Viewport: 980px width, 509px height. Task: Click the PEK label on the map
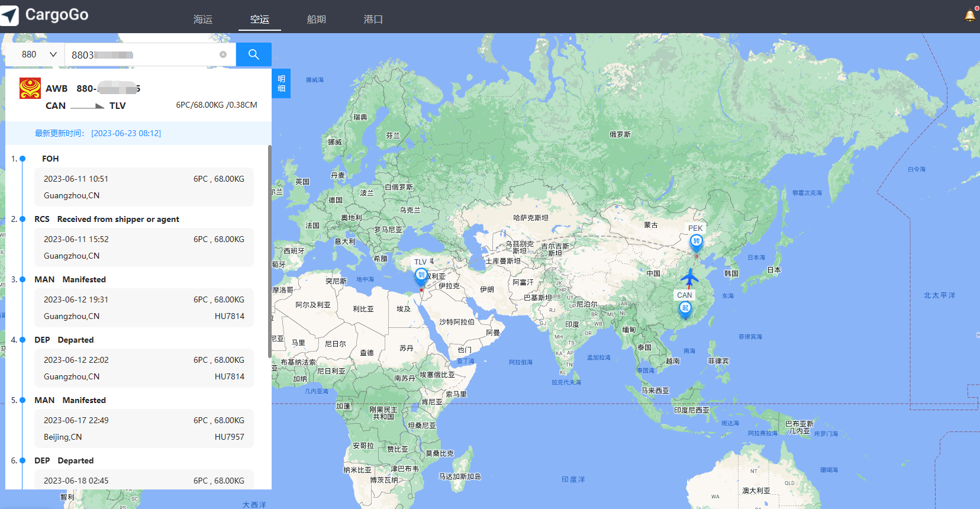(x=695, y=228)
